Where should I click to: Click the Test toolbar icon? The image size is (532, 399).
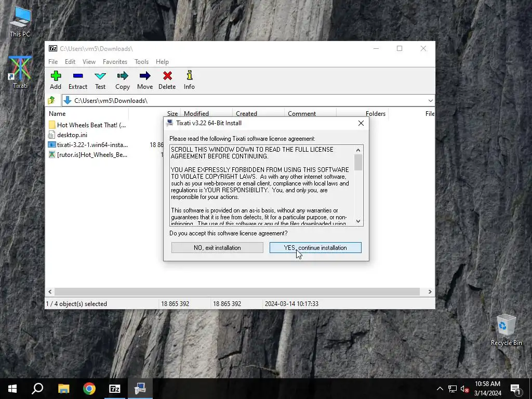[x=100, y=80]
